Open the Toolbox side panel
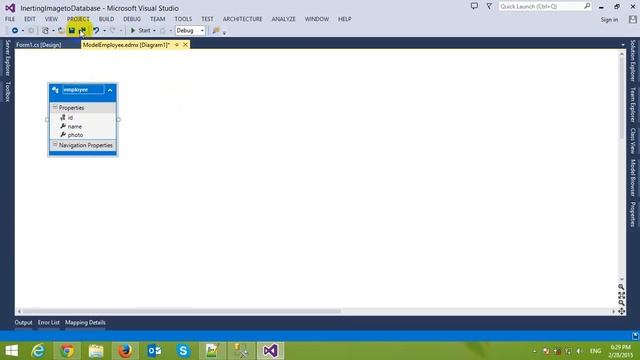This screenshot has height=360, width=640. (7, 91)
